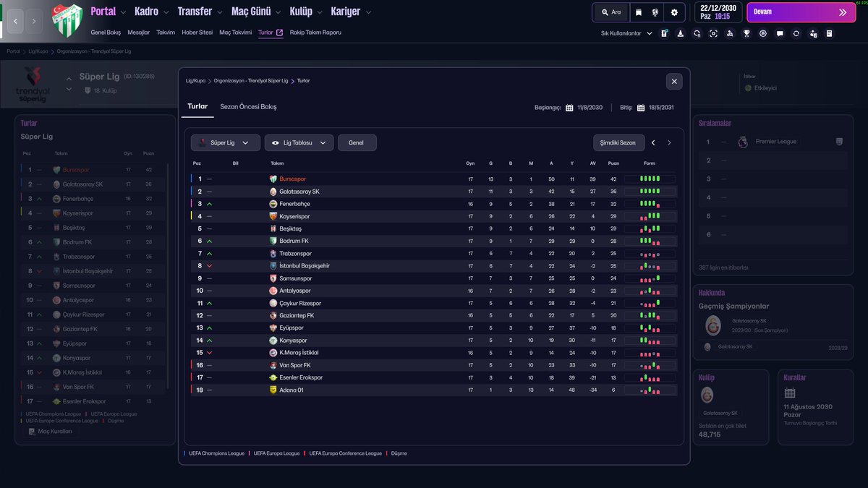The height and width of the screenshot is (488, 868).
Task: Expand the Transfer menu chevron
Action: [220, 12]
